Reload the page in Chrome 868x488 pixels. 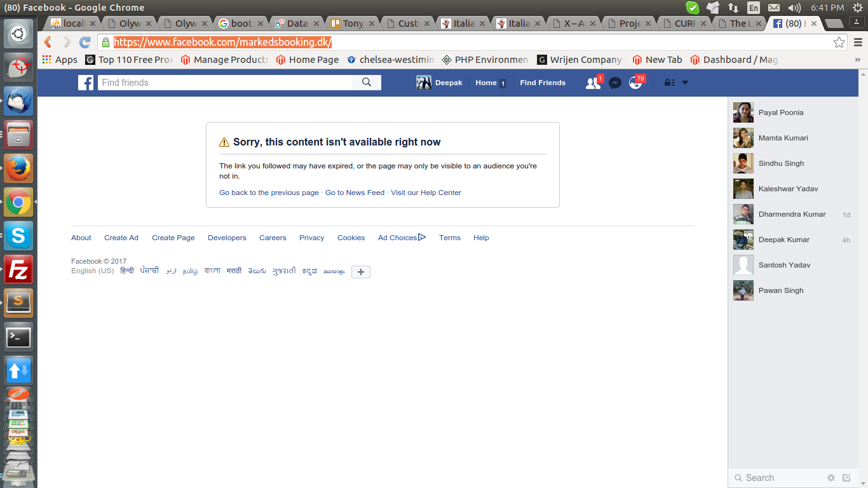point(85,43)
